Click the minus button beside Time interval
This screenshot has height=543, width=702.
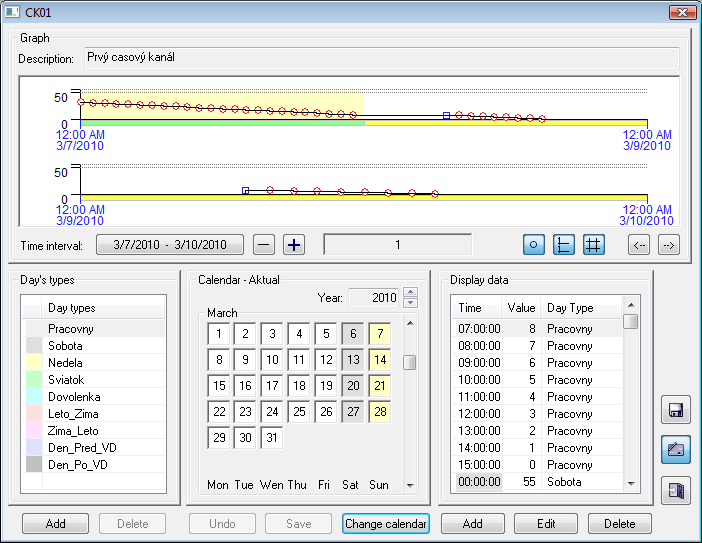click(263, 245)
